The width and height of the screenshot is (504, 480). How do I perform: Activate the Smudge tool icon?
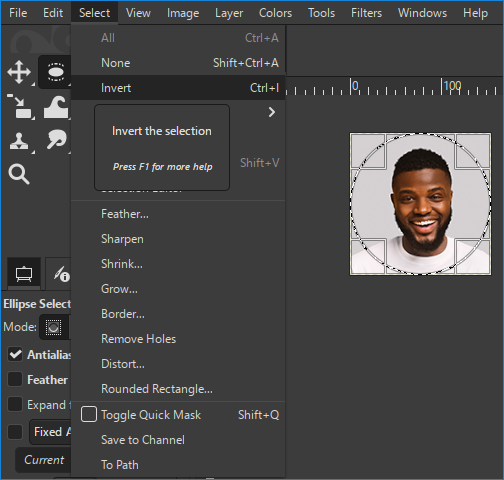tap(57, 139)
